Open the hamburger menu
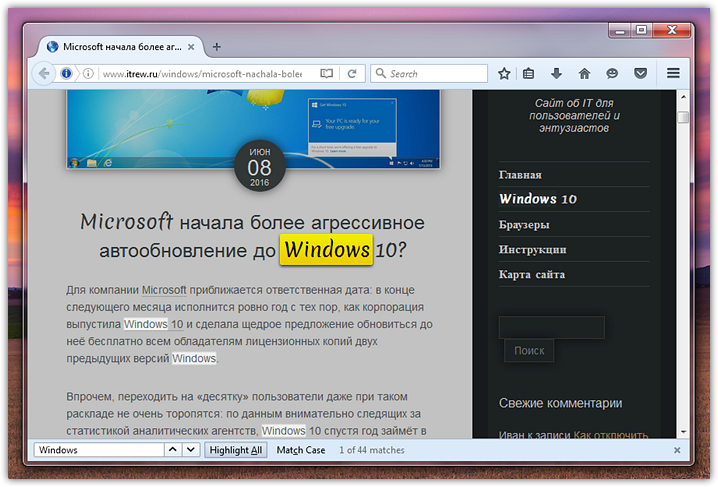Viewport: 718px width, 487px height. click(673, 73)
